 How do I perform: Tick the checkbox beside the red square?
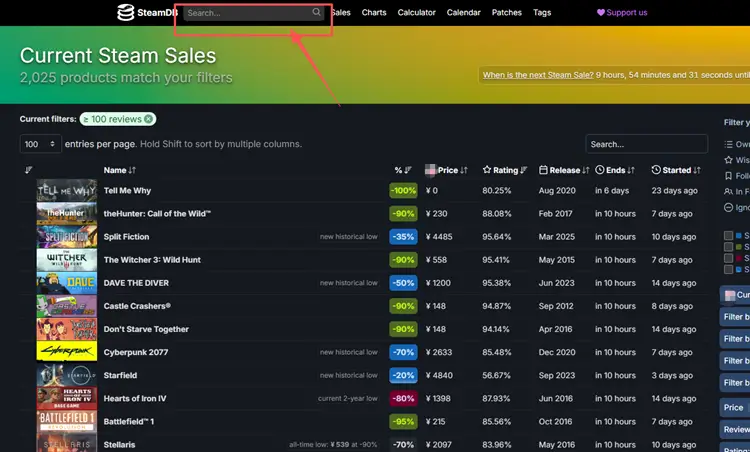click(x=728, y=258)
